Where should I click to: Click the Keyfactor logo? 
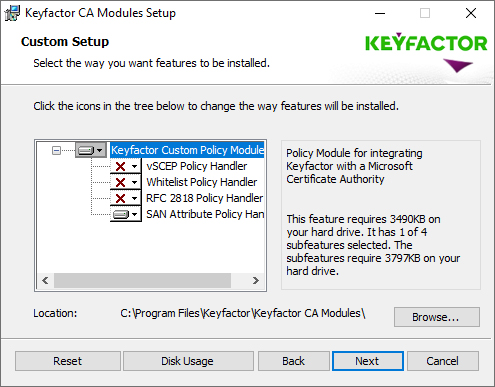click(426, 52)
